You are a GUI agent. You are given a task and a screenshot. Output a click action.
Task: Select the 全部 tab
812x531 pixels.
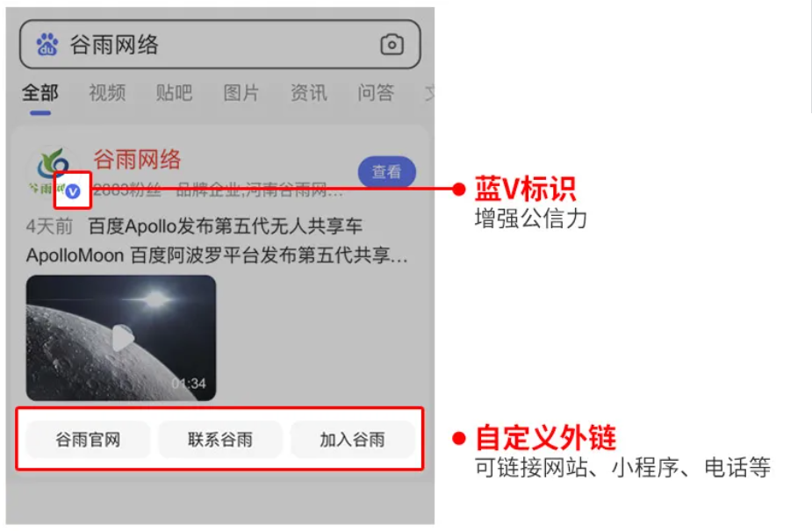click(x=40, y=93)
